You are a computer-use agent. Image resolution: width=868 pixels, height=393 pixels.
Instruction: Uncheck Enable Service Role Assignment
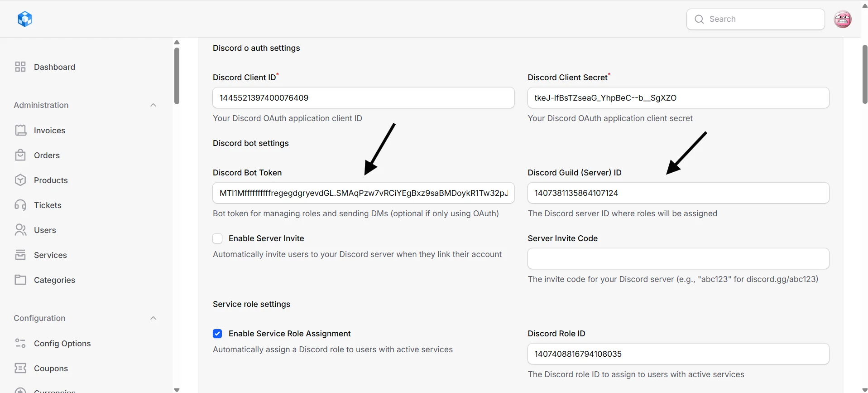pyautogui.click(x=217, y=334)
